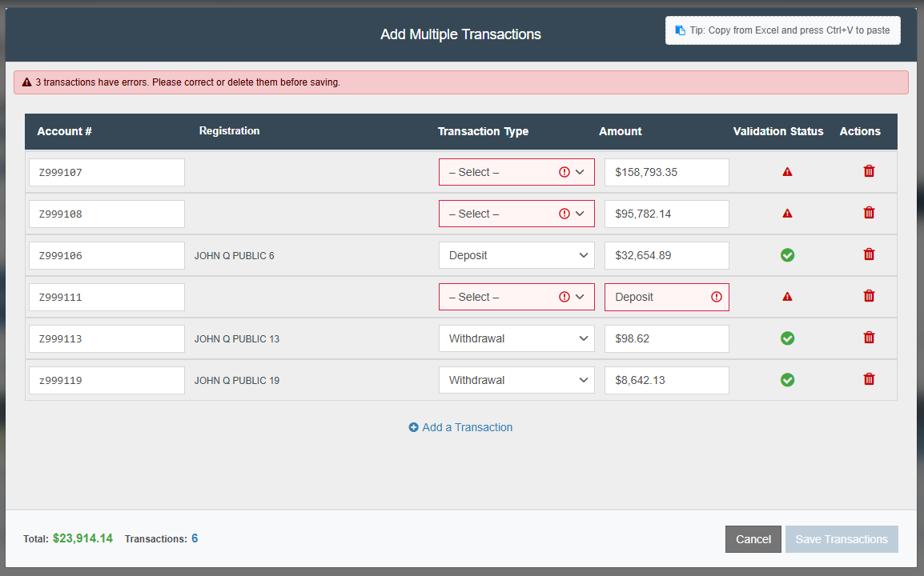
Task: Open the Deposit type dropdown for Z999106
Action: click(x=516, y=255)
